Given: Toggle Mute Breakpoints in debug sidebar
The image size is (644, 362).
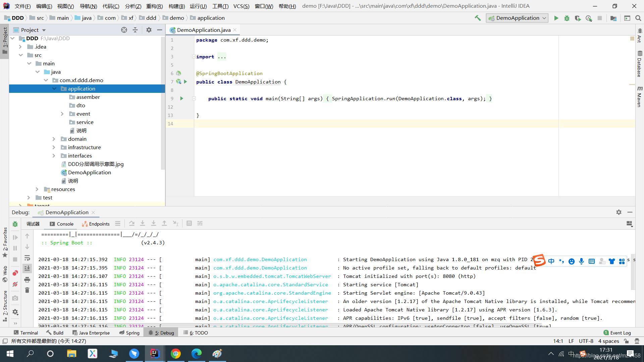Looking at the screenshot, I should (15, 284).
